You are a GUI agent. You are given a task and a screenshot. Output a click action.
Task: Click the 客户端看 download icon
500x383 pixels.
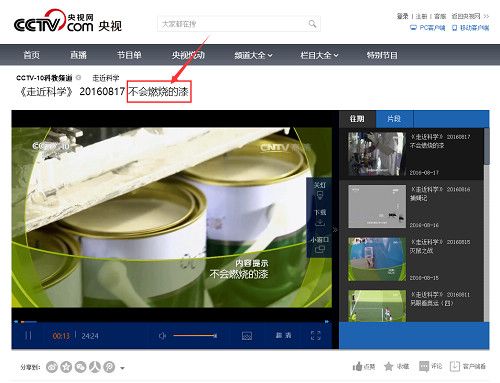coord(455,366)
